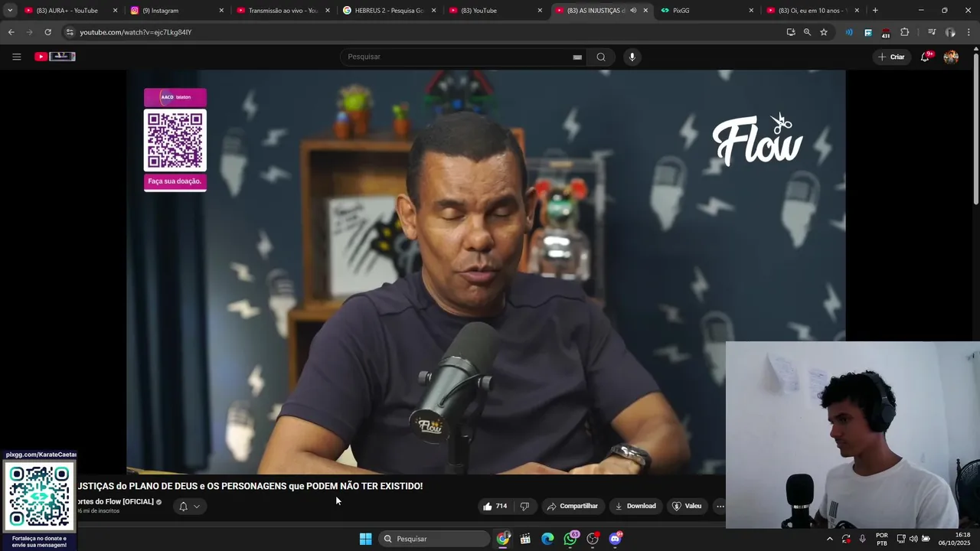Open the YouTube hamburger guide menu
This screenshot has height=551, width=980.
tap(16, 57)
